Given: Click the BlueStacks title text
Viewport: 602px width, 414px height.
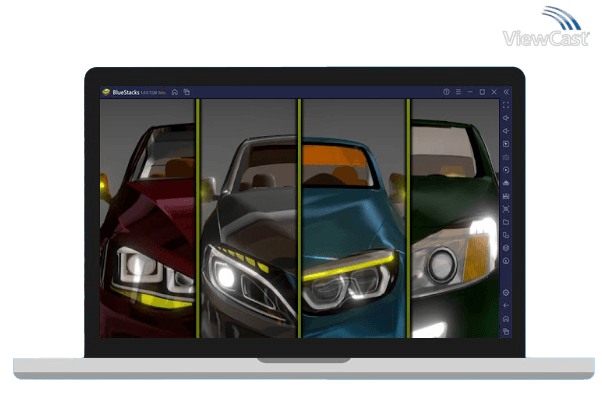Looking at the screenshot, I should click(x=126, y=93).
